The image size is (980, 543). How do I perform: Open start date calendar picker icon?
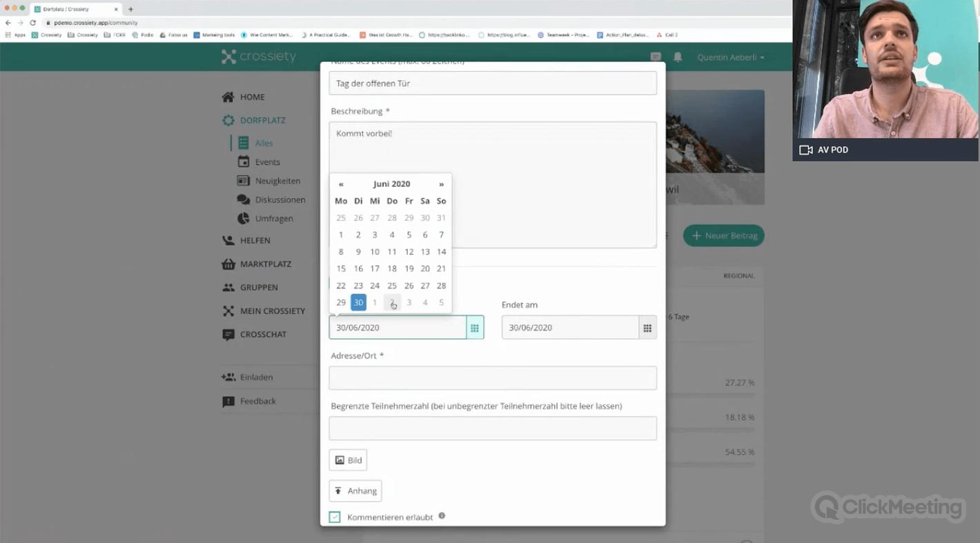pyautogui.click(x=475, y=328)
